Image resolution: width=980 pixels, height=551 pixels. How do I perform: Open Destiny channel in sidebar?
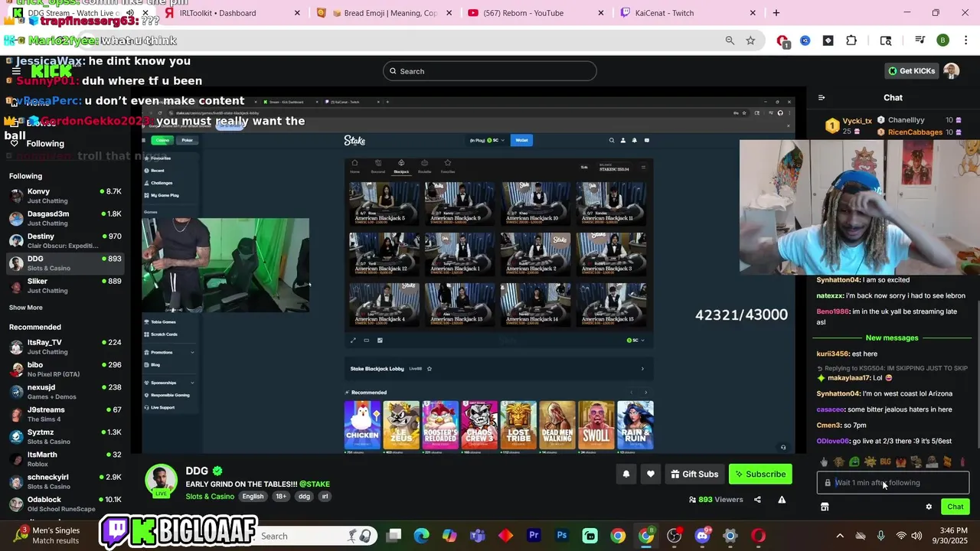65,241
